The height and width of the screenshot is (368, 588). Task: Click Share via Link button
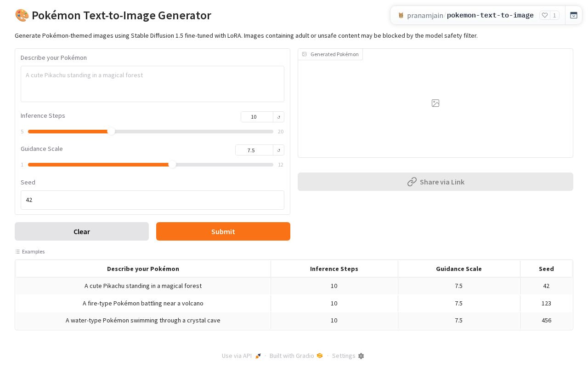[x=435, y=182]
